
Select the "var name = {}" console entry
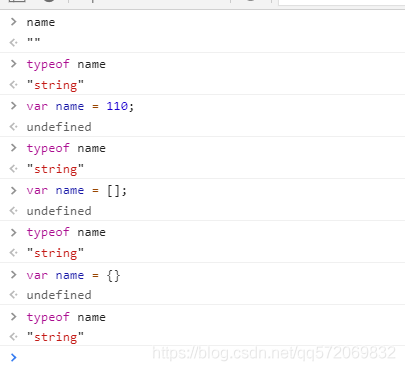click(73, 275)
